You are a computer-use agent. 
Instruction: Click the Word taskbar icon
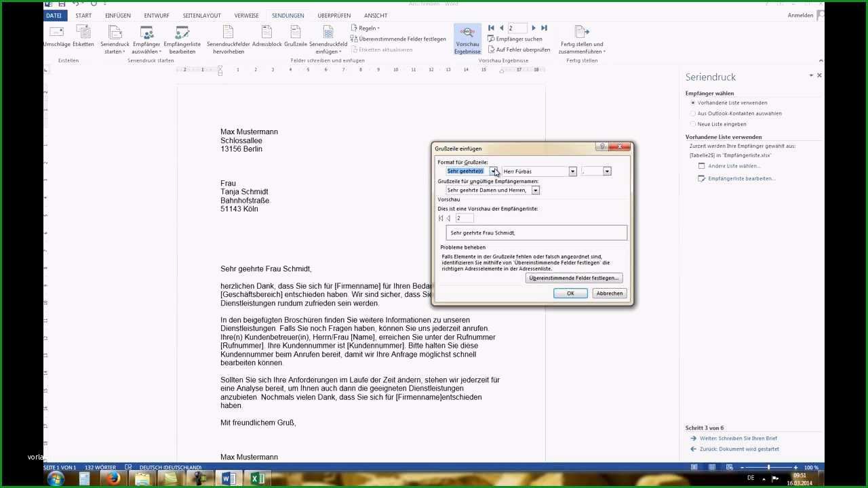pos(229,479)
